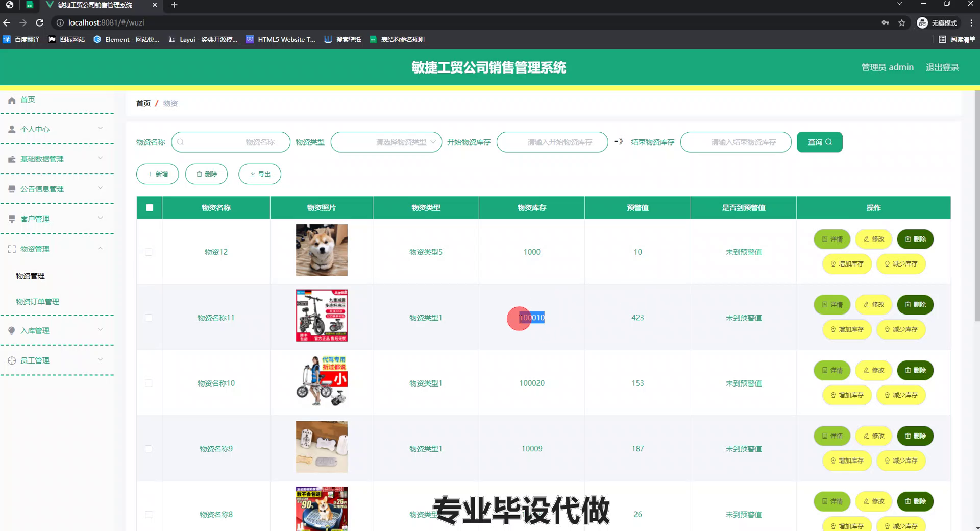Click the 客户管理 sidebar icon
Image resolution: width=980 pixels, height=531 pixels.
(12, 219)
